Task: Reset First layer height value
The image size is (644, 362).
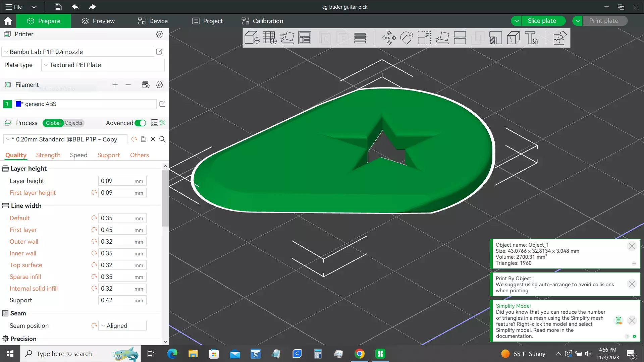Action: pyautogui.click(x=94, y=193)
